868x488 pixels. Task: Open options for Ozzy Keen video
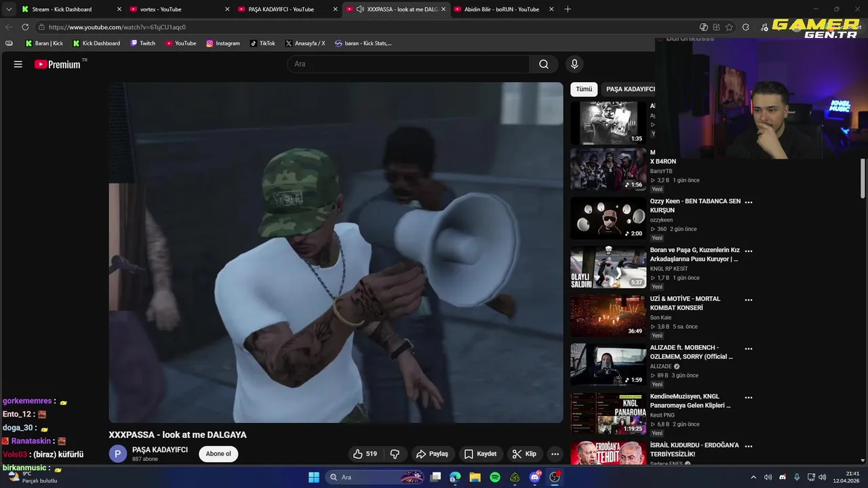749,202
